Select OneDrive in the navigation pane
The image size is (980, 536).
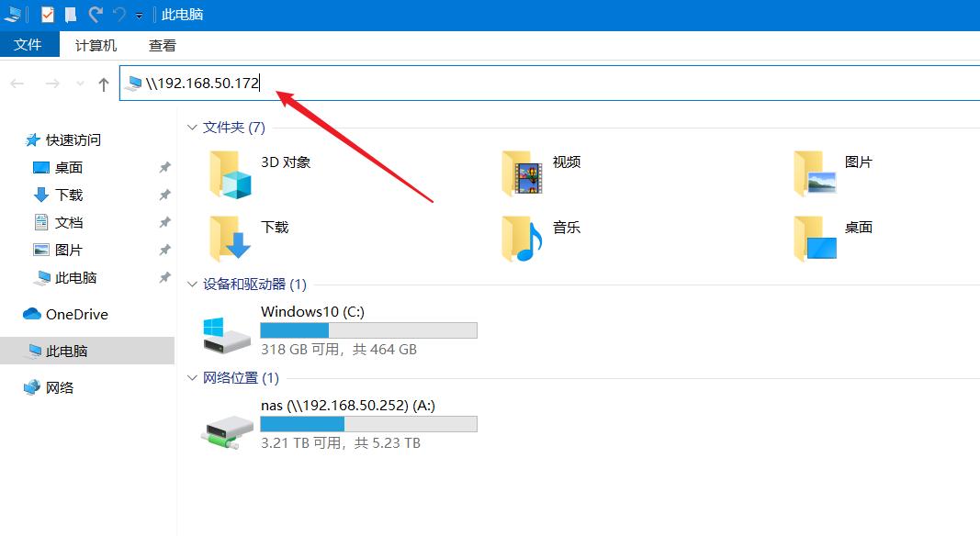click(76, 314)
